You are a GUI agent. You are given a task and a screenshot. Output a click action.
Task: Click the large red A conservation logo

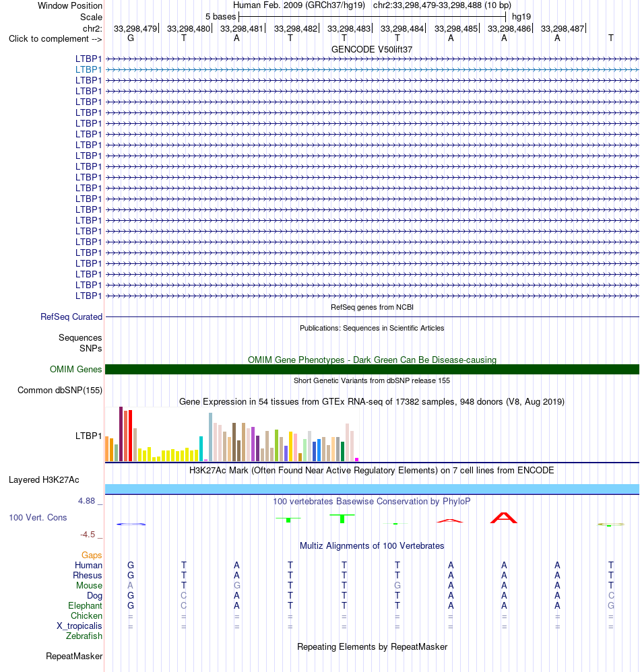(x=504, y=518)
